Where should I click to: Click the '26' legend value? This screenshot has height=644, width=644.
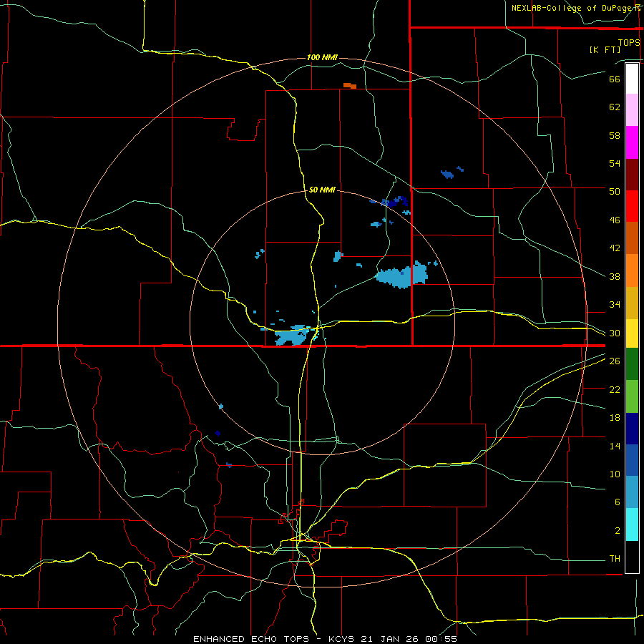[x=615, y=361]
